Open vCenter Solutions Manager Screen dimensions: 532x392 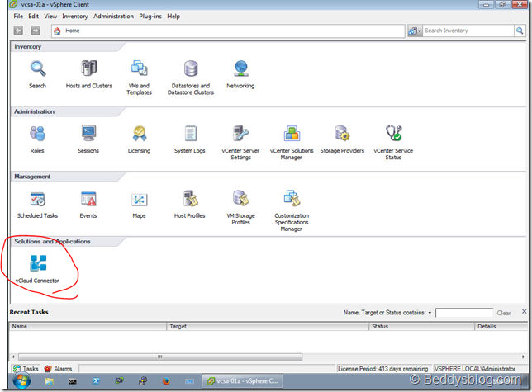[292, 134]
